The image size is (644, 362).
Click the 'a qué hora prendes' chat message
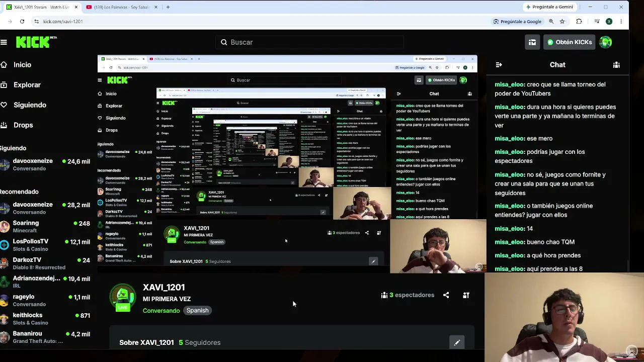click(537, 255)
